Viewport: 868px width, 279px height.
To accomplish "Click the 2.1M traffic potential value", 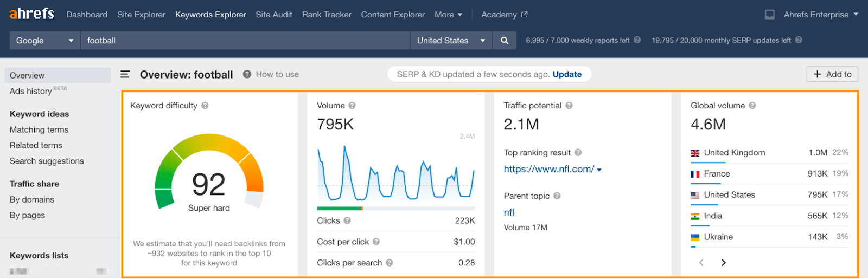I will coord(521,124).
